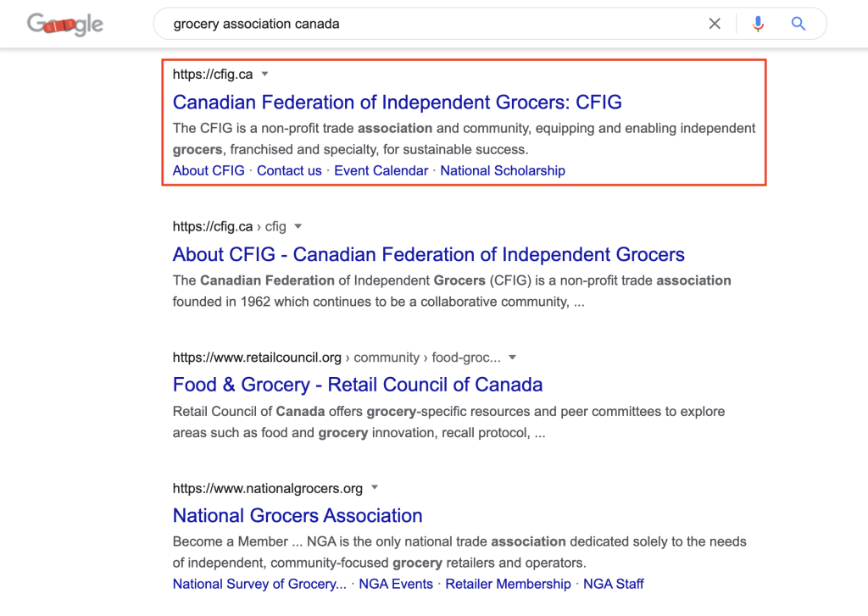Expand the arrow beside the retailcouncil.org URL
The image size is (868, 616).
point(512,358)
